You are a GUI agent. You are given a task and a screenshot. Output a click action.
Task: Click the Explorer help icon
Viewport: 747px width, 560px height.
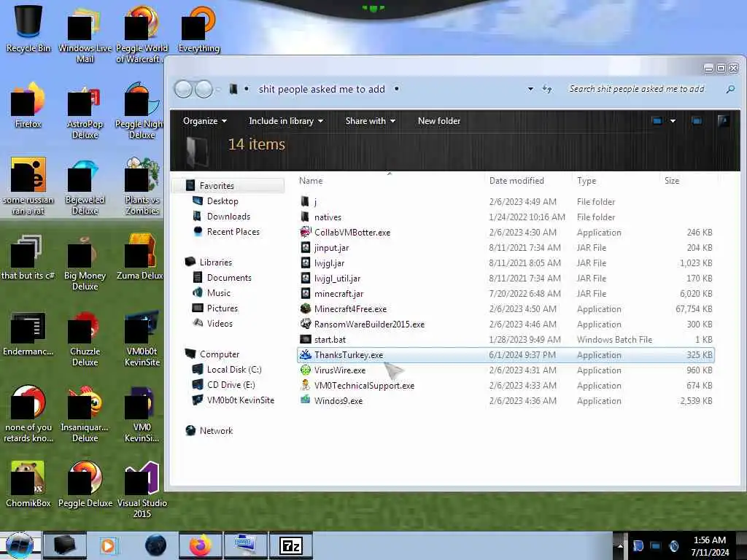tap(723, 121)
